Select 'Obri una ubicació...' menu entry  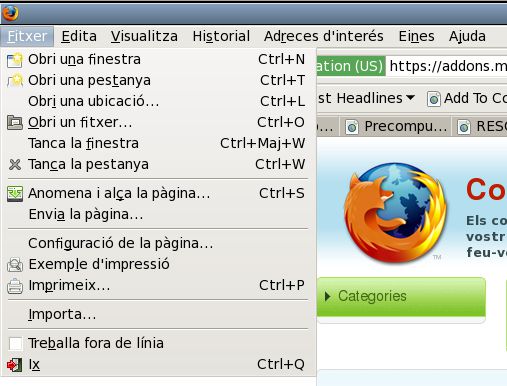point(157,102)
